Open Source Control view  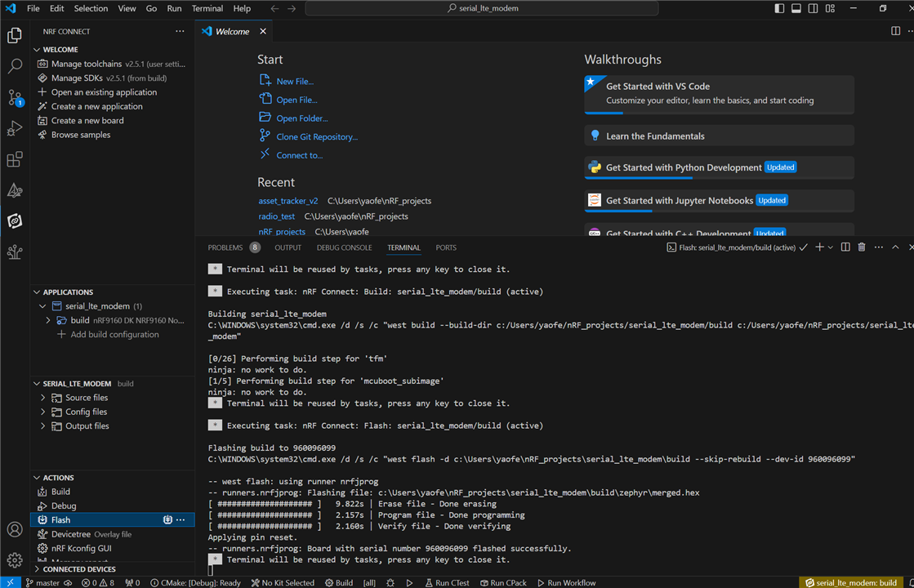(x=15, y=97)
